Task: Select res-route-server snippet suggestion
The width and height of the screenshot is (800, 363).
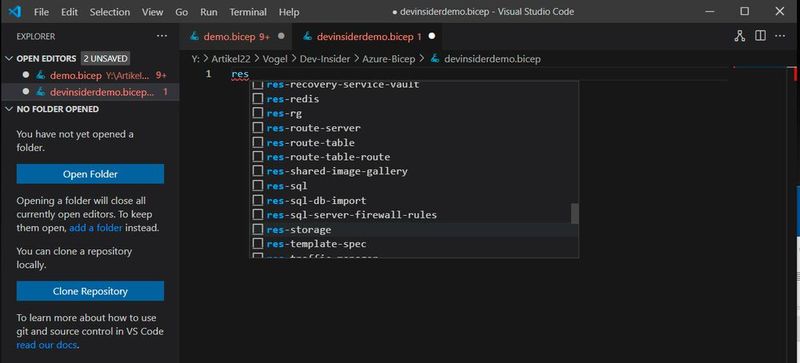Action: (x=414, y=128)
